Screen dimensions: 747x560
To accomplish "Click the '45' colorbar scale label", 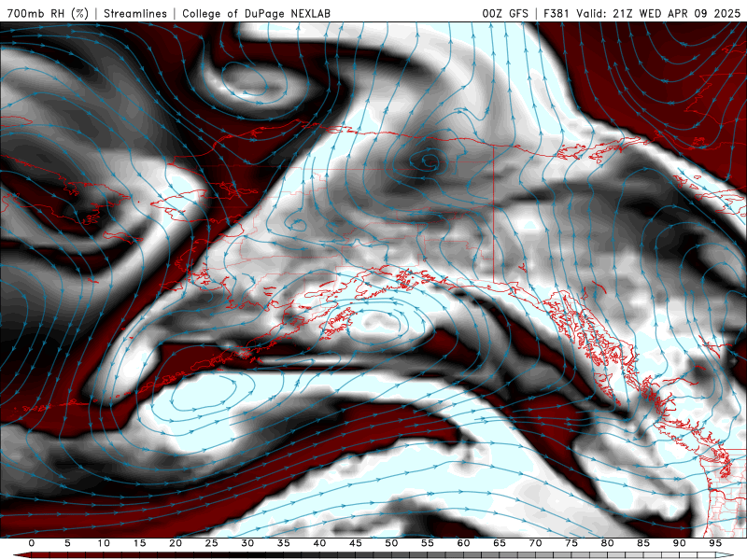I will point(356,543).
